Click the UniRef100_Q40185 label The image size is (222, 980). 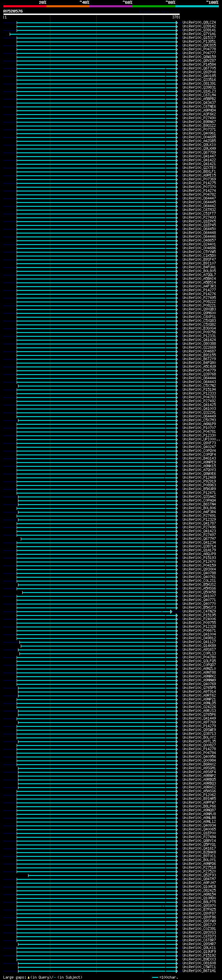pos(199,76)
